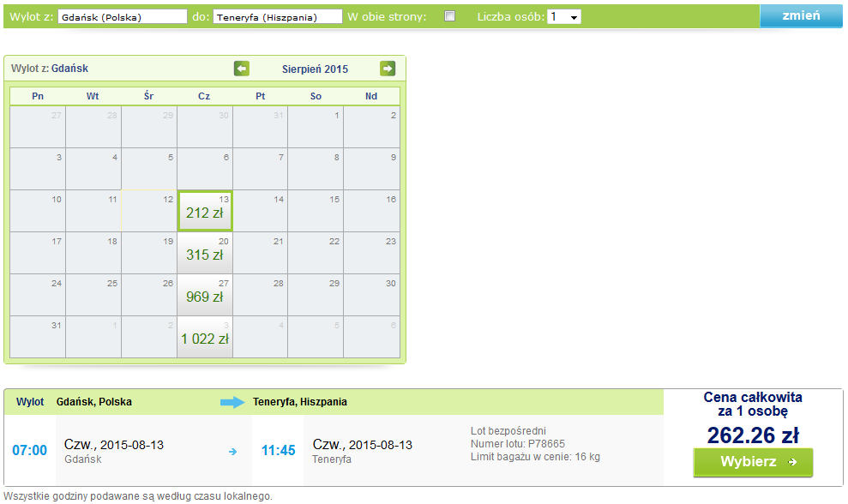Click the 'Cz' weekday column header
848x504 pixels.
click(204, 96)
